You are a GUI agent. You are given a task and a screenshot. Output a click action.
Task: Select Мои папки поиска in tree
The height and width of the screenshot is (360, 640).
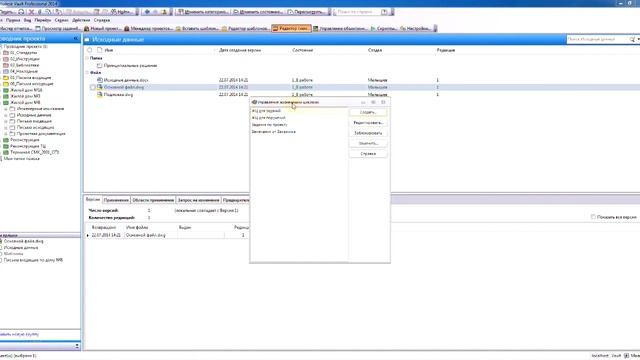coord(21,158)
